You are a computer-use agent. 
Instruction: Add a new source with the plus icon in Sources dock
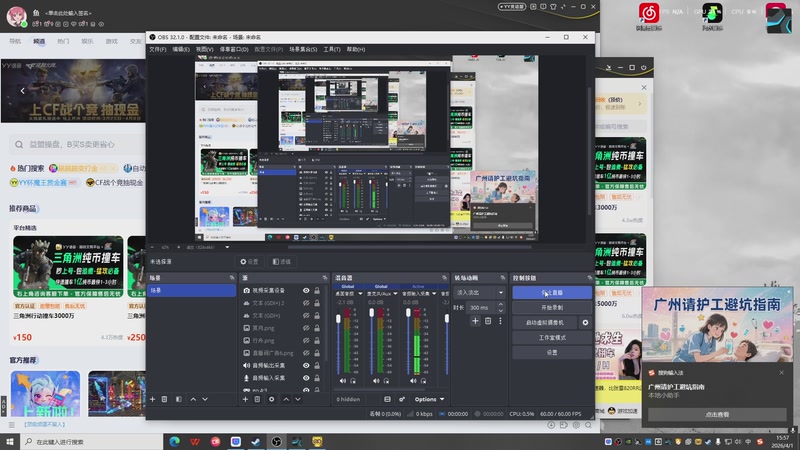click(x=245, y=399)
